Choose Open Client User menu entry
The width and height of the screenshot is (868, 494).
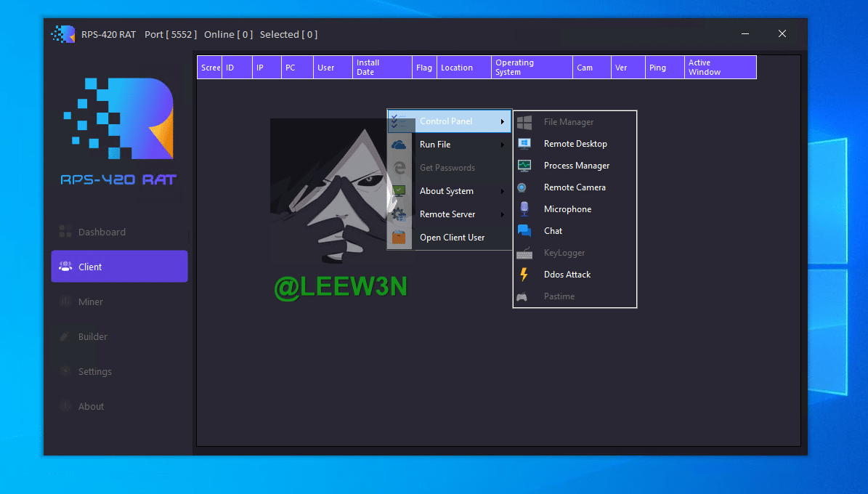tap(452, 238)
